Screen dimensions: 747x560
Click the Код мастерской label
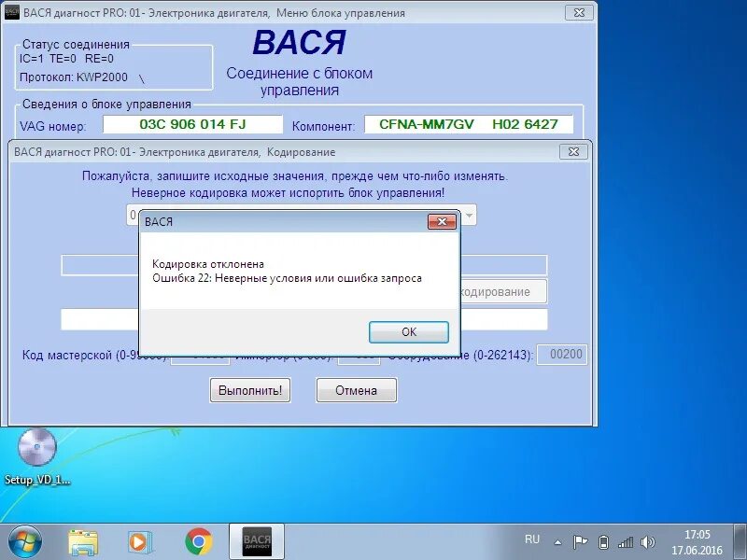click(94, 356)
